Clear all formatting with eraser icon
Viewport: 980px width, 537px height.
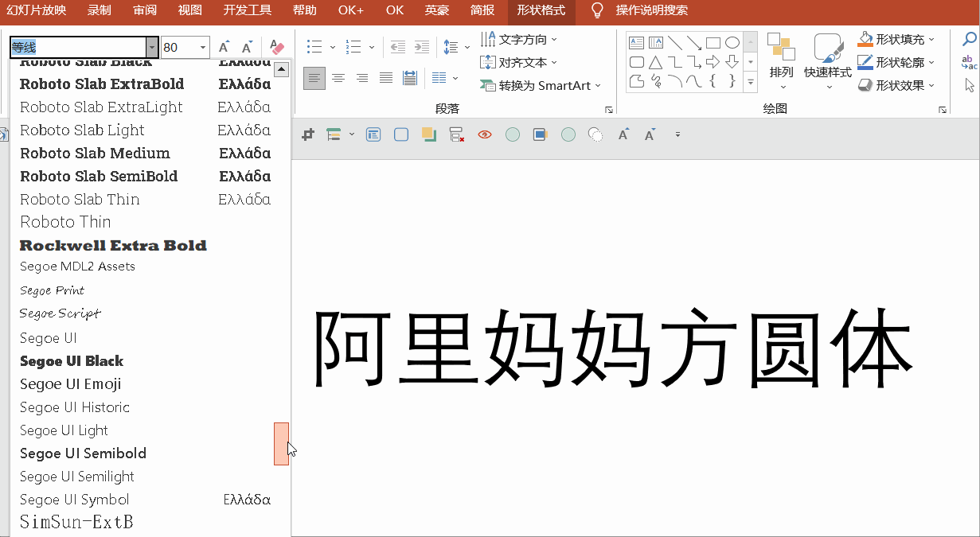coord(276,47)
